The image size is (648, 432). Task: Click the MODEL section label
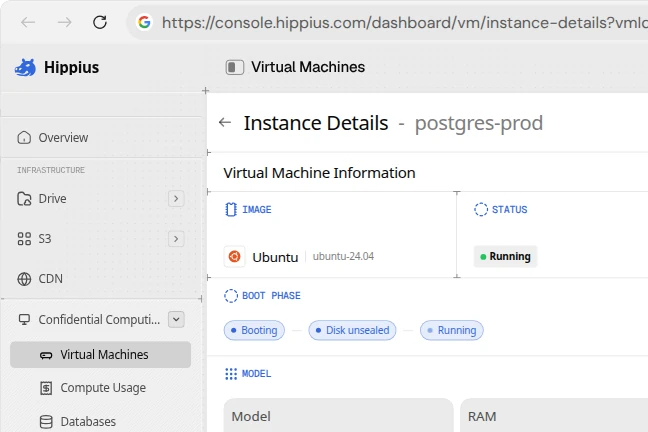tap(256, 374)
